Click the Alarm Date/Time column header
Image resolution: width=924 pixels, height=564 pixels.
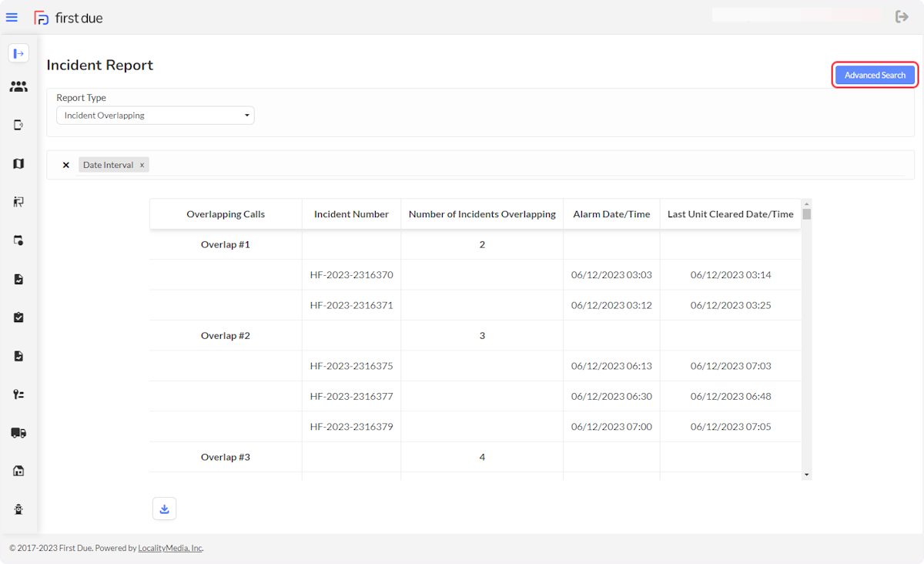pyautogui.click(x=611, y=214)
